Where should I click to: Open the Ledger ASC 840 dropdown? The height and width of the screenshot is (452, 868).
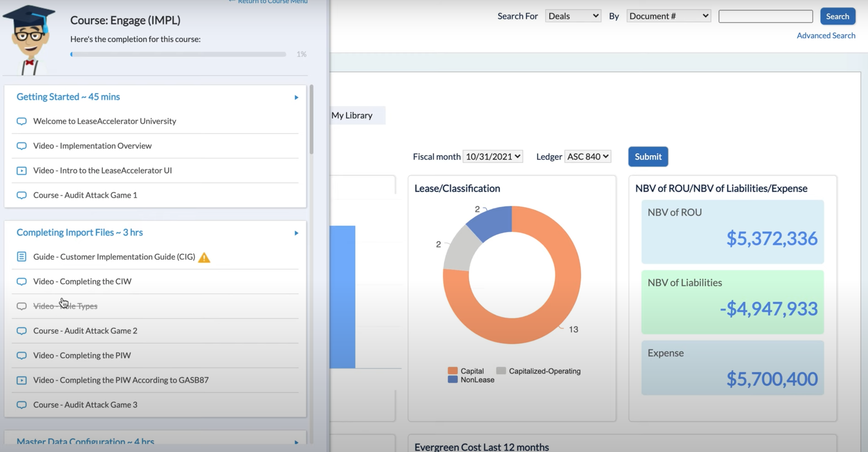588,157
